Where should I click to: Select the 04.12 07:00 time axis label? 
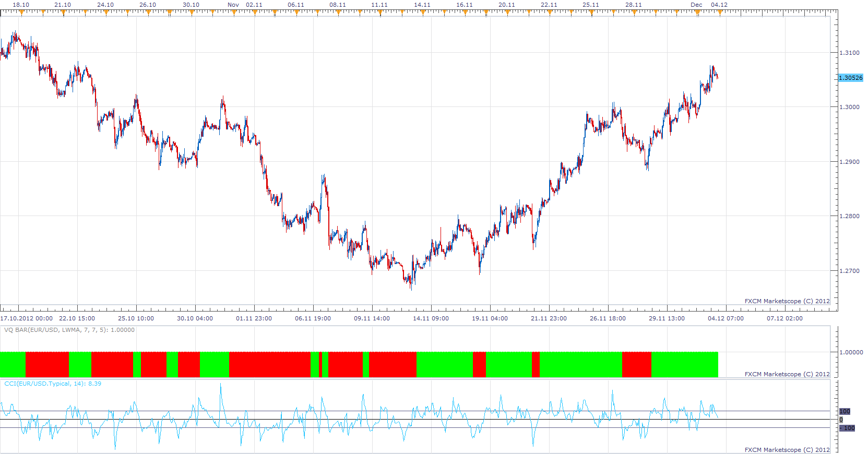coord(726,318)
